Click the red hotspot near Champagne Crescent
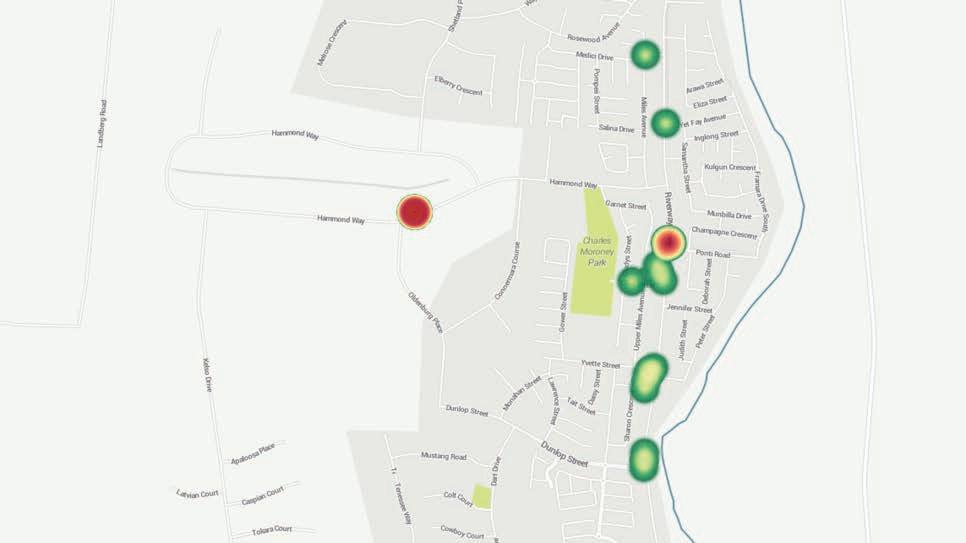 click(668, 243)
